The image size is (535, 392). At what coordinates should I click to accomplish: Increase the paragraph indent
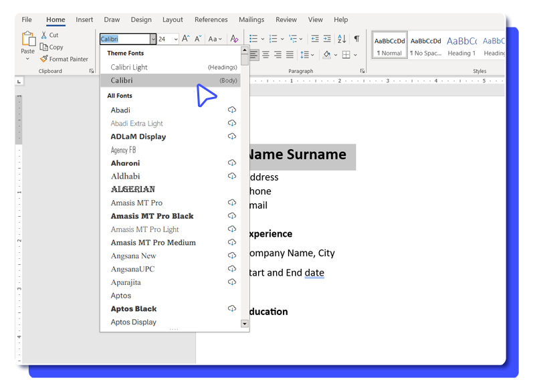pos(327,39)
